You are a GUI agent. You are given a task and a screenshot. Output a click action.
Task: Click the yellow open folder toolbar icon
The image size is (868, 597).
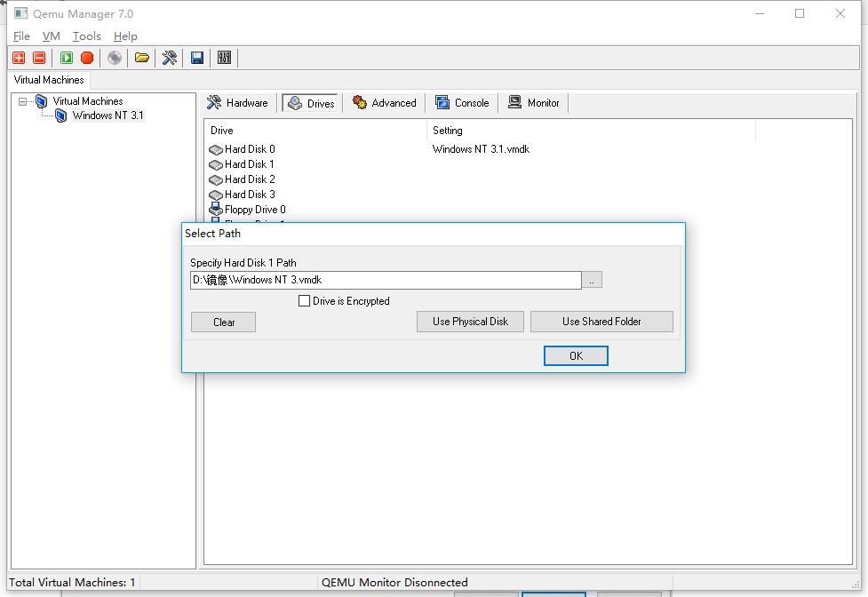click(142, 58)
